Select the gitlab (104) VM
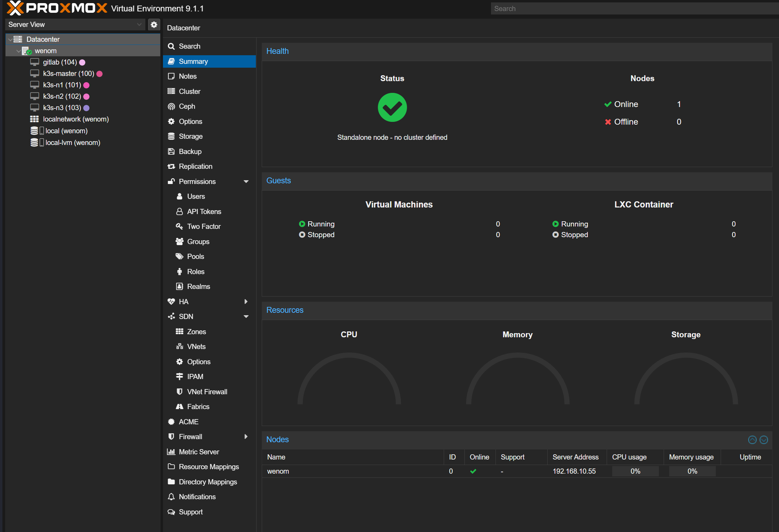 pos(60,62)
